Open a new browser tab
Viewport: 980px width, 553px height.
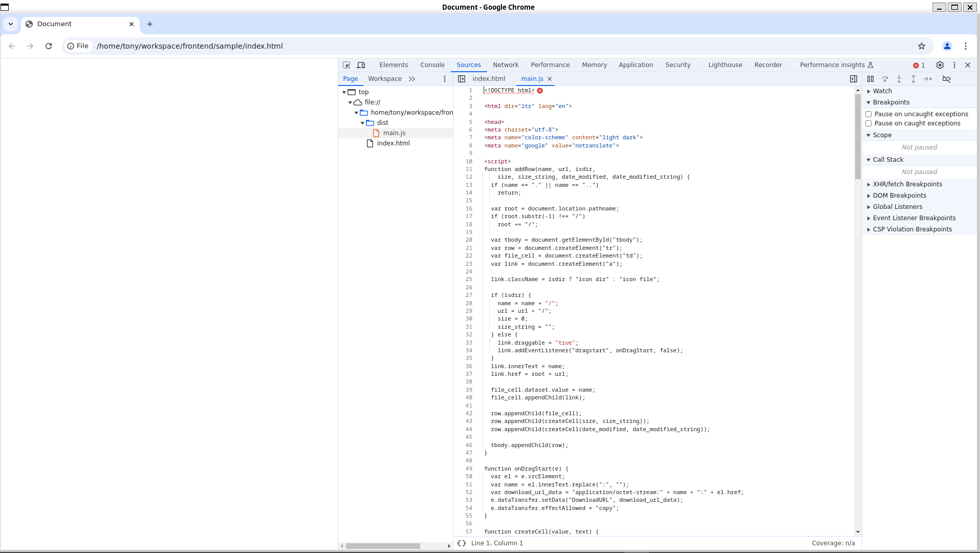click(x=150, y=24)
